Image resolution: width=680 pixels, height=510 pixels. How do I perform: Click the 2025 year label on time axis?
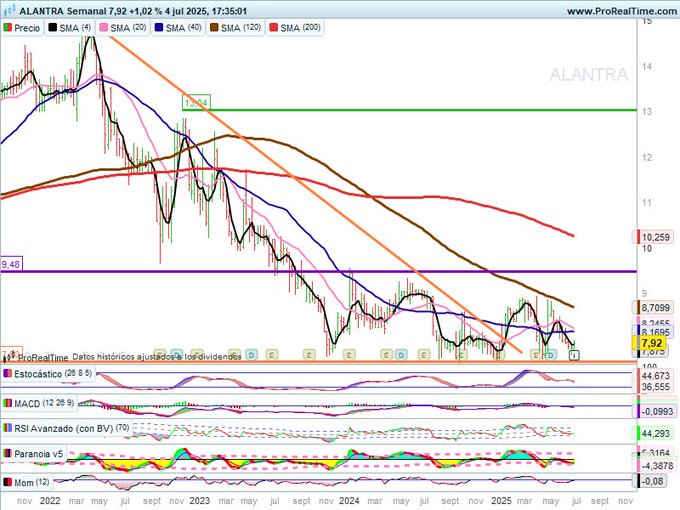[x=501, y=501]
